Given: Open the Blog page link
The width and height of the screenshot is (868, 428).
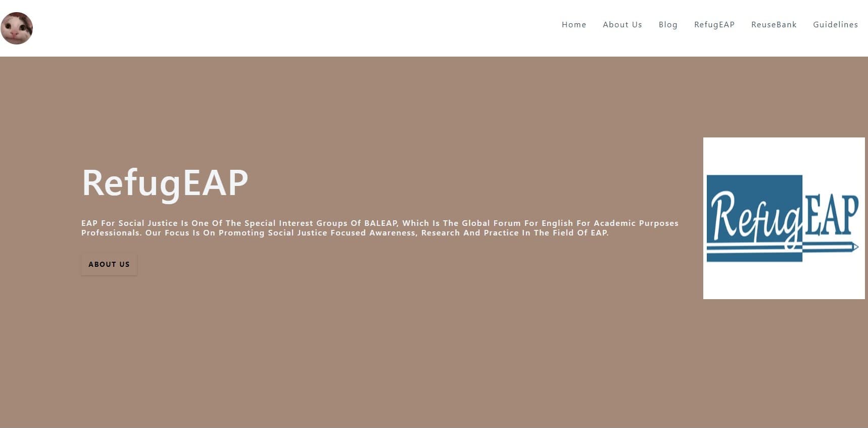Looking at the screenshot, I should tap(668, 25).
